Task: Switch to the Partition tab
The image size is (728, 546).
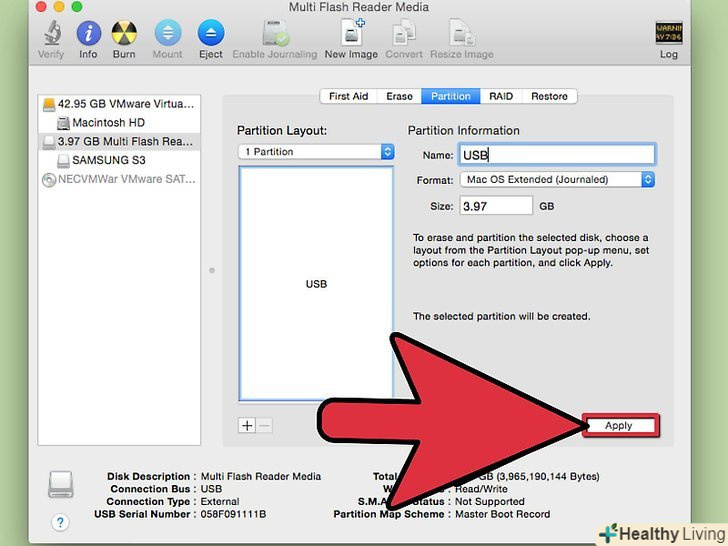Action: (x=451, y=96)
